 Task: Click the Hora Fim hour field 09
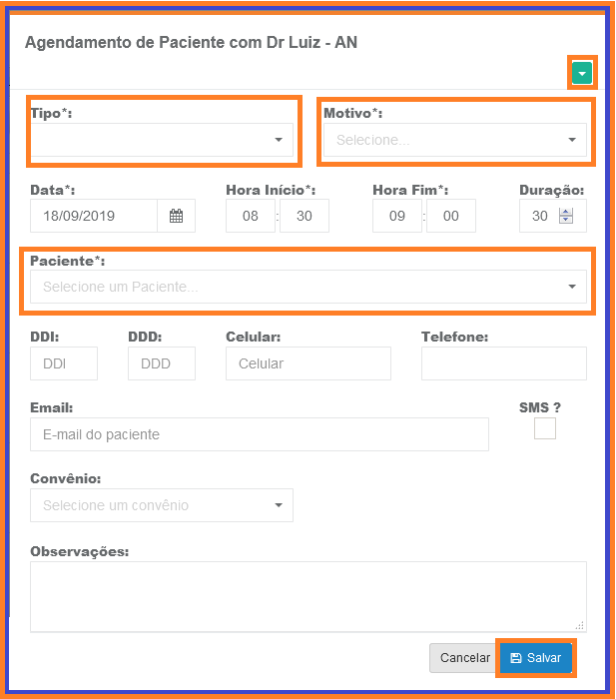pyautogui.click(x=396, y=216)
